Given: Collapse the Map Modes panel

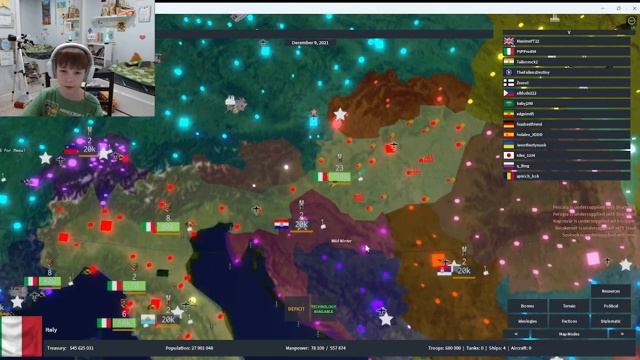Looking at the screenshot, I should tap(569, 334).
